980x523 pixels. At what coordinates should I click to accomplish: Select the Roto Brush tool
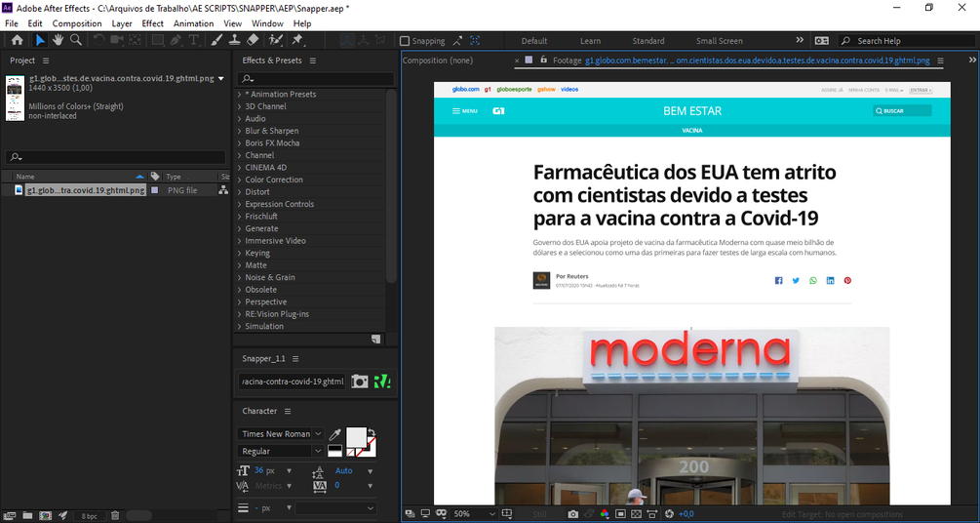click(x=276, y=40)
